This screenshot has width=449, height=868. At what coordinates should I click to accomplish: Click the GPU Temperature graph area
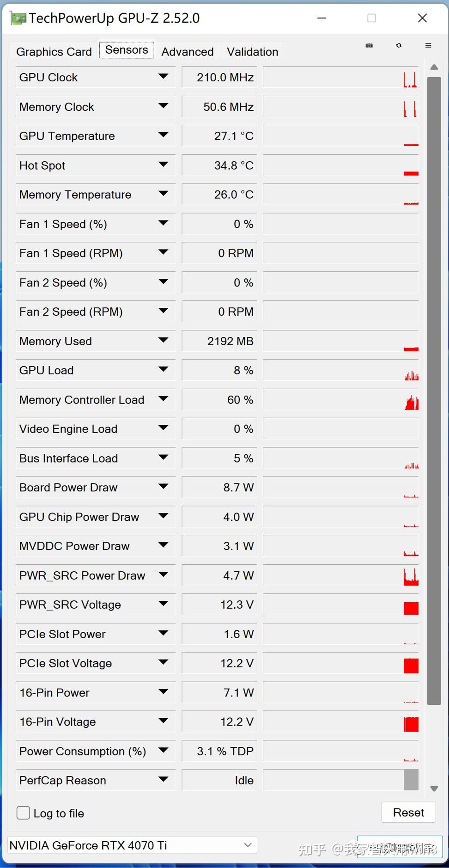point(340,135)
